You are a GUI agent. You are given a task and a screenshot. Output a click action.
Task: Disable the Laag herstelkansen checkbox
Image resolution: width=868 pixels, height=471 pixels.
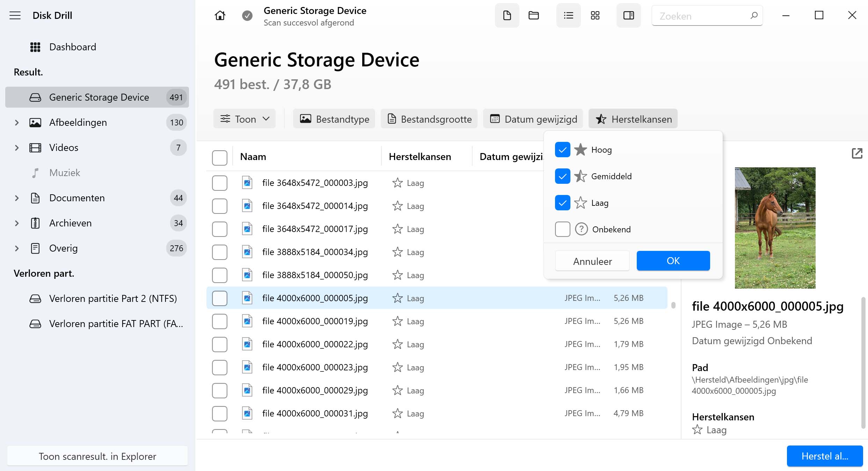[562, 202]
